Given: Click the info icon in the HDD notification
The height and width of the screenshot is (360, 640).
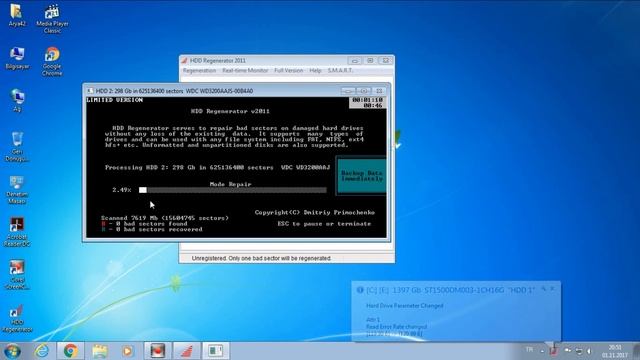Looking at the screenshot, I should (360, 290).
